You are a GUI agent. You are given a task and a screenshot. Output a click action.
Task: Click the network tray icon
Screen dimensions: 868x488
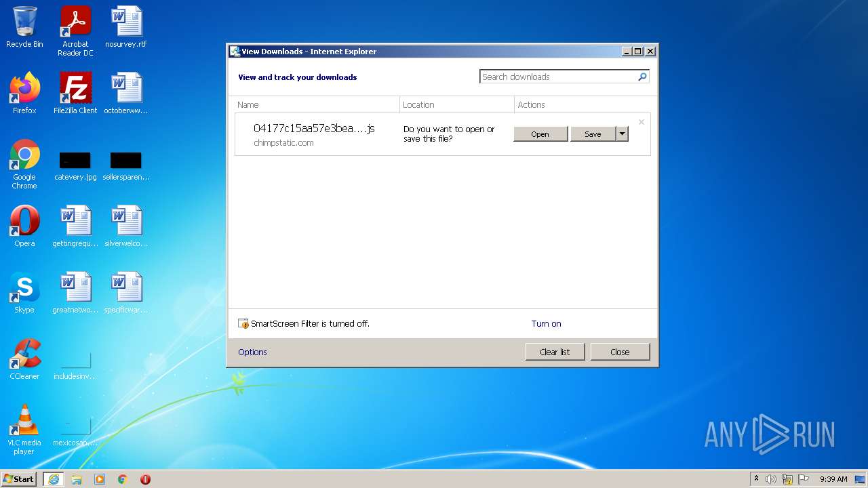tap(787, 479)
